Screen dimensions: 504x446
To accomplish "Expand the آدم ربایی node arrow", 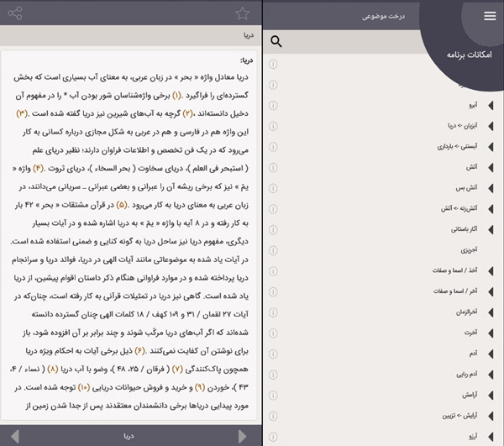I will point(491,375).
